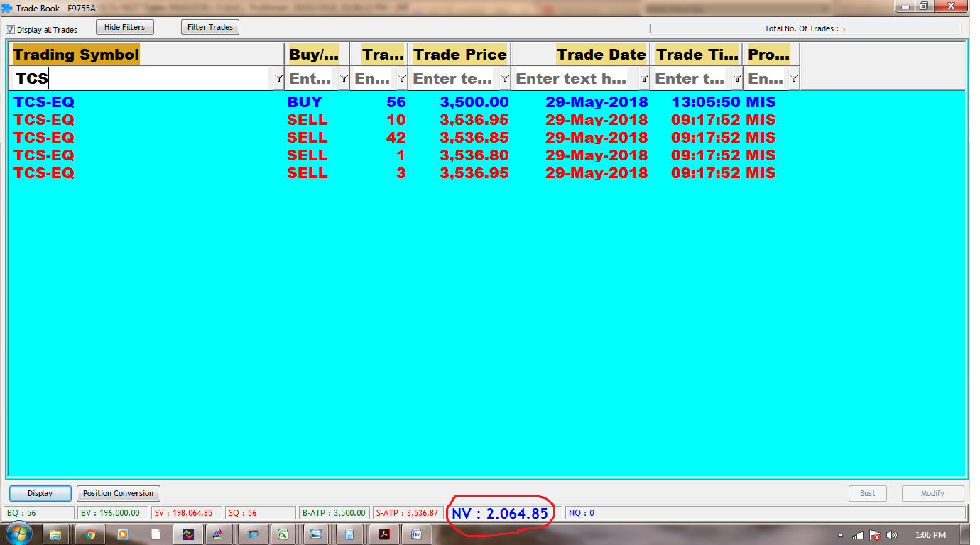Click the B-ATP : 3,500.00 status entry

tap(334, 512)
